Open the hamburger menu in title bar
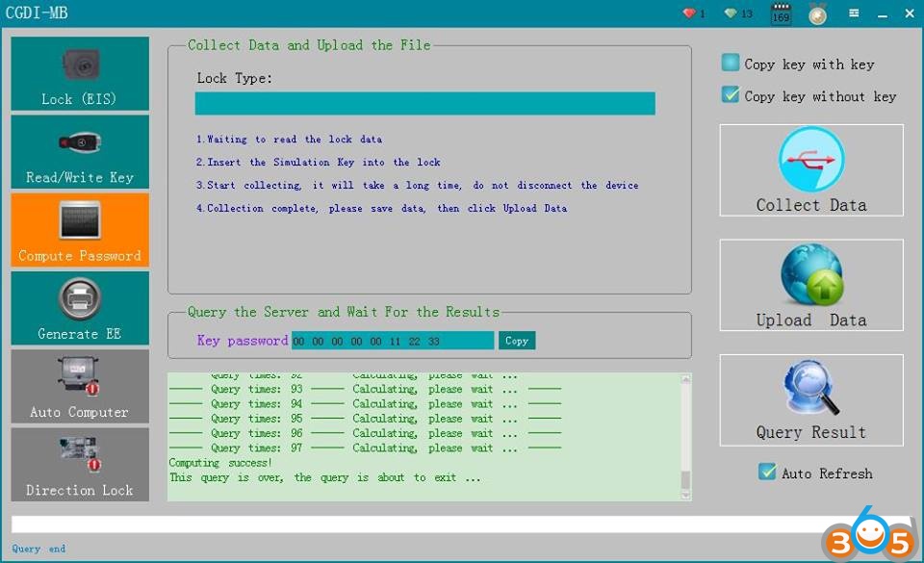 854,13
